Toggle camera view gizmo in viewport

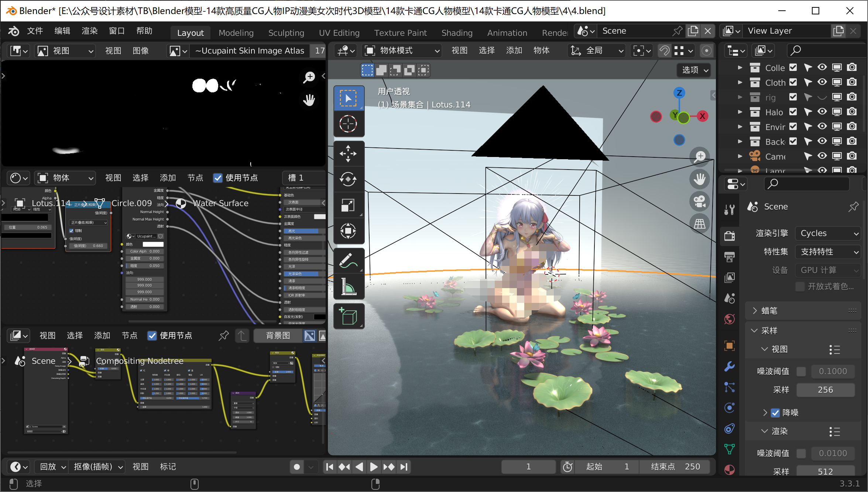click(699, 202)
